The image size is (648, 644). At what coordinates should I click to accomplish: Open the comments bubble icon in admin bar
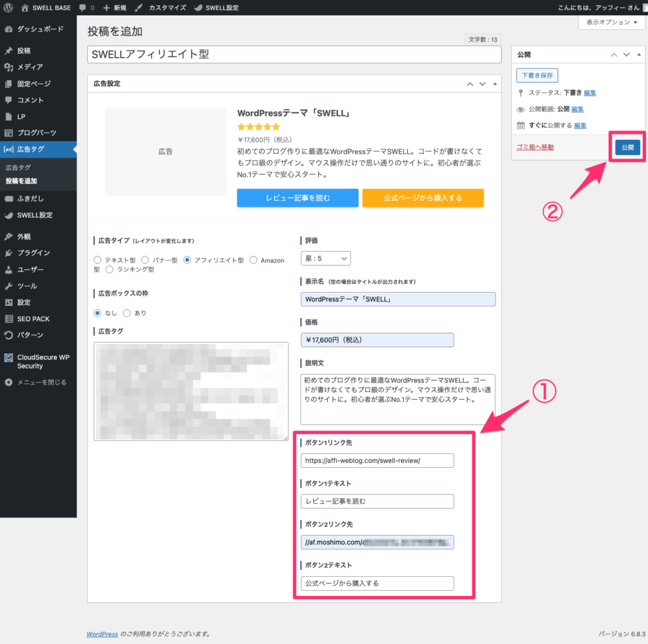pos(84,8)
